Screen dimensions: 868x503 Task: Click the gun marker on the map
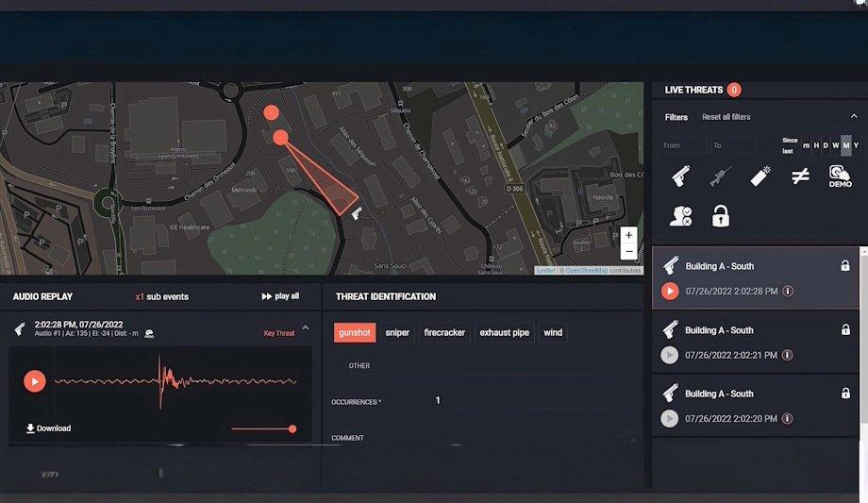[x=357, y=212]
